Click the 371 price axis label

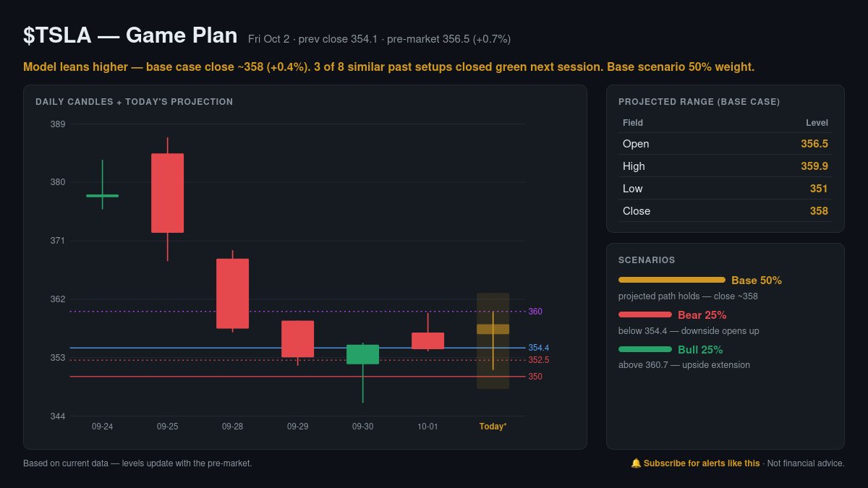[57, 241]
